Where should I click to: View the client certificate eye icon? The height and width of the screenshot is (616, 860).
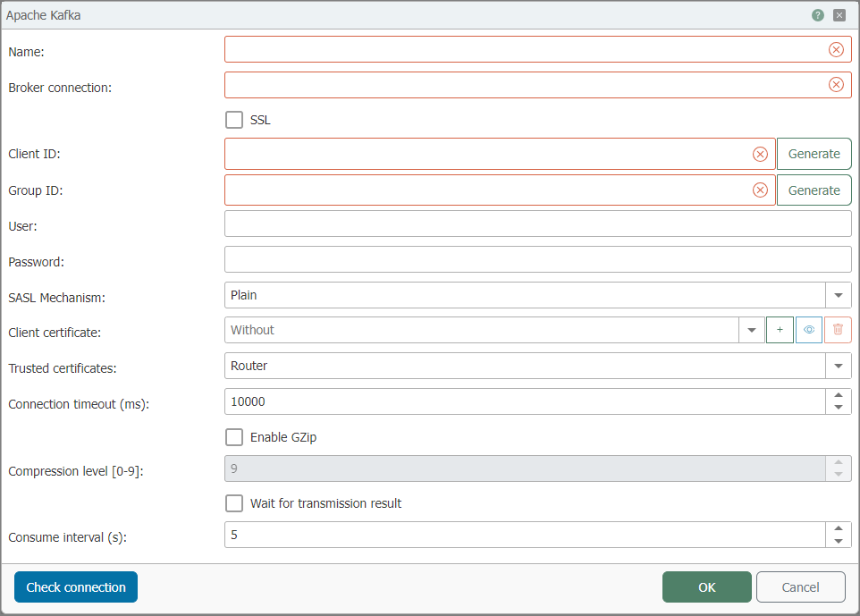809,330
